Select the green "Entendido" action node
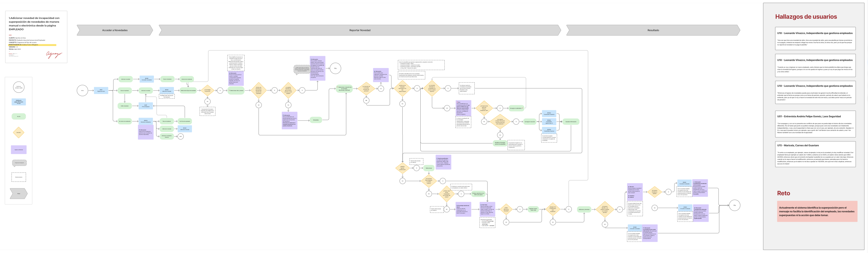The width and height of the screenshot is (868, 253). click(x=316, y=120)
